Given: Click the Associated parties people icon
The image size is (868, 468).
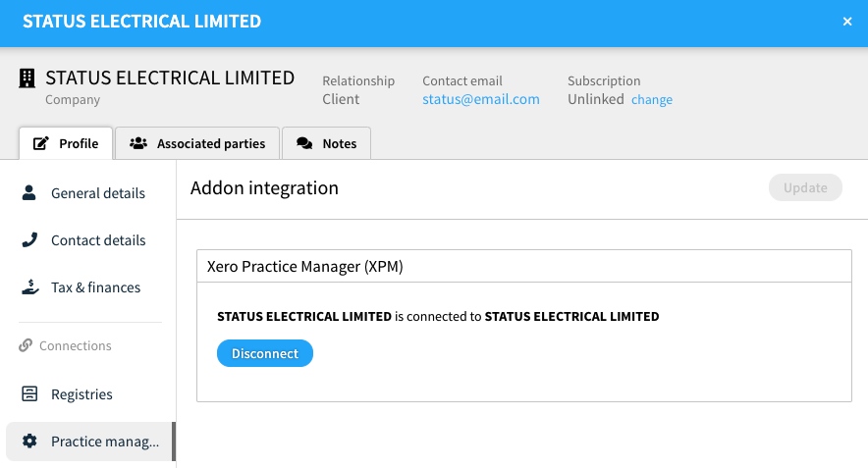Looking at the screenshot, I should point(138,143).
